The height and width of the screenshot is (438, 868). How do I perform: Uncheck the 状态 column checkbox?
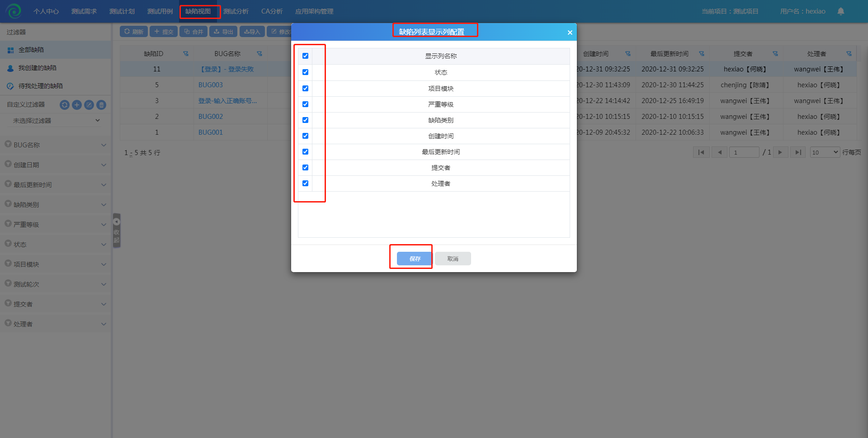click(305, 72)
